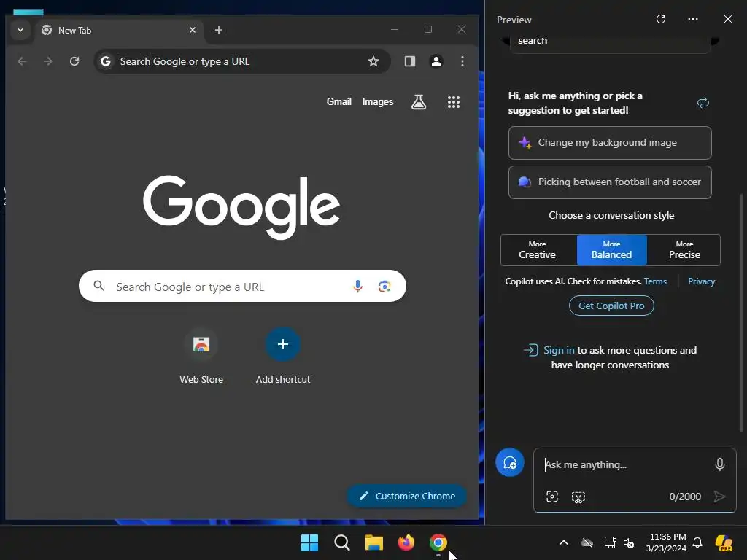Select Change my background image suggestion
This screenshot has width=747, height=560.
click(610, 143)
